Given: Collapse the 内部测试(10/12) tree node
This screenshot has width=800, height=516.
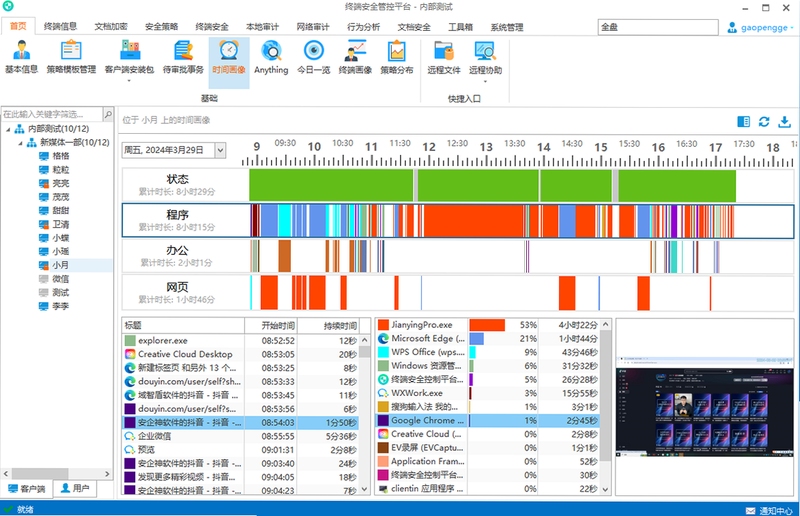Looking at the screenshot, I should (8, 129).
